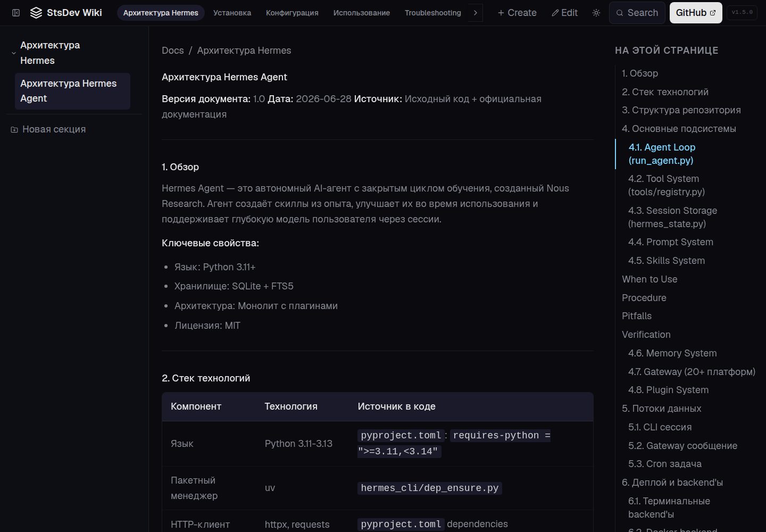Click the hermes_cli/dep_ensure.py code cell
The image size is (766, 532).
(430, 488)
